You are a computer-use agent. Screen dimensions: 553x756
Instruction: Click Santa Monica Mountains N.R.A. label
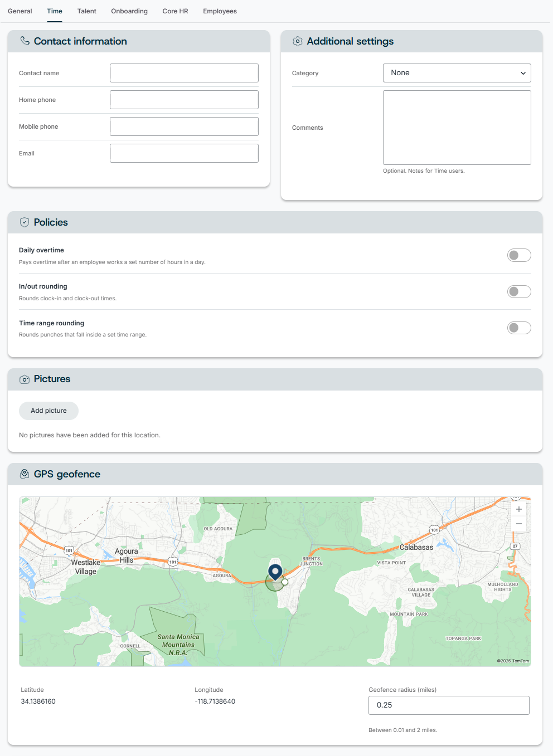click(x=178, y=645)
